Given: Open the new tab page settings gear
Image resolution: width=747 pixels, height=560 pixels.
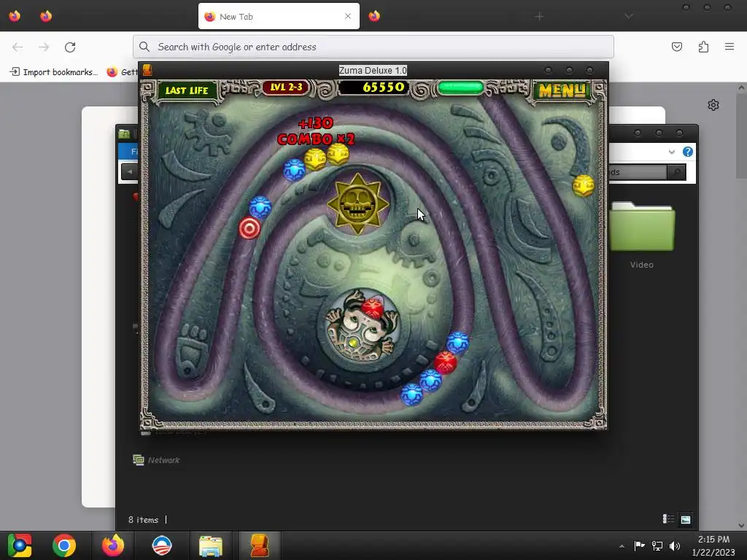Looking at the screenshot, I should [x=713, y=105].
